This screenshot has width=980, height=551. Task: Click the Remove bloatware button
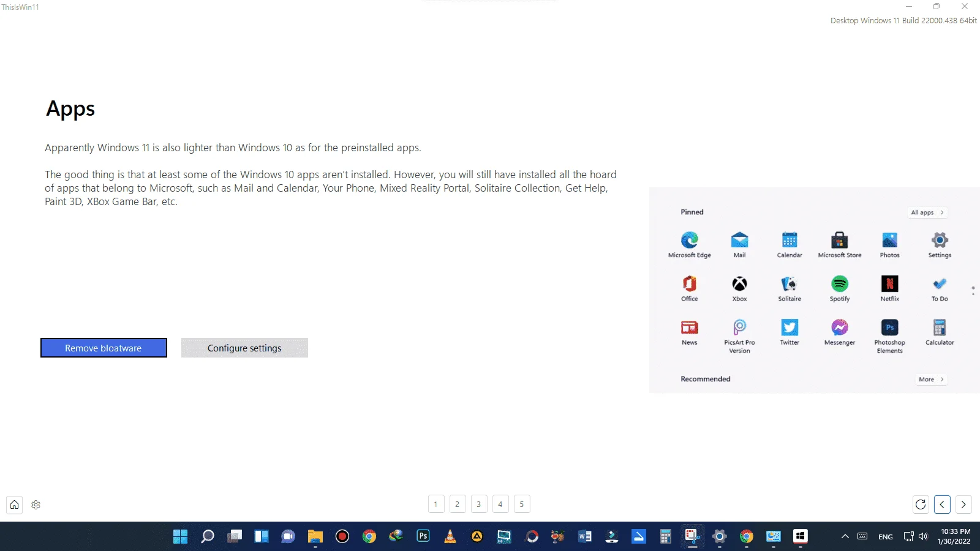click(x=104, y=348)
